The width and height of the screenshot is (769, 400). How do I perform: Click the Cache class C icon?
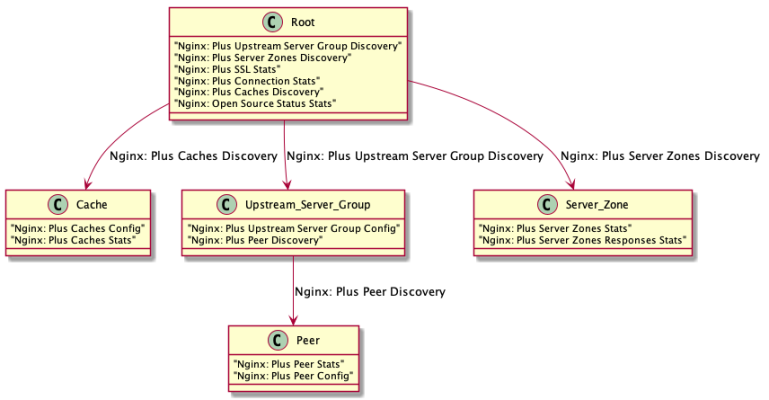point(59,204)
